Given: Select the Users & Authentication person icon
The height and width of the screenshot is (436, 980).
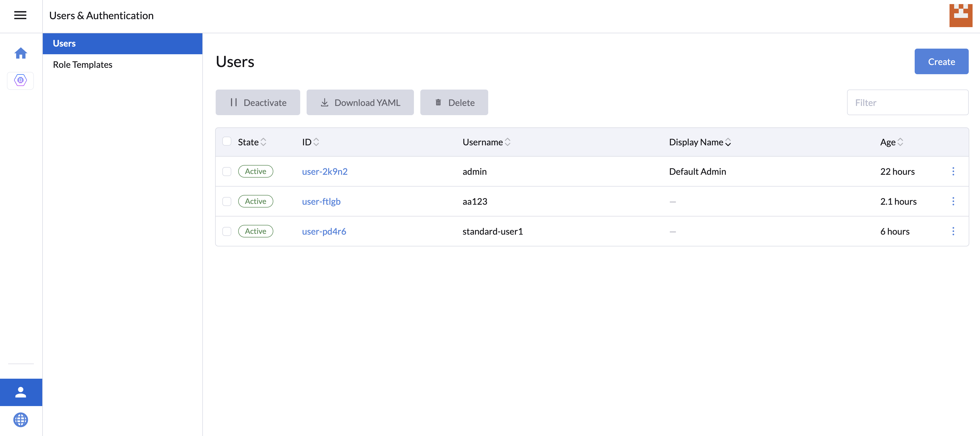Looking at the screenshot, I should point(21,392).
